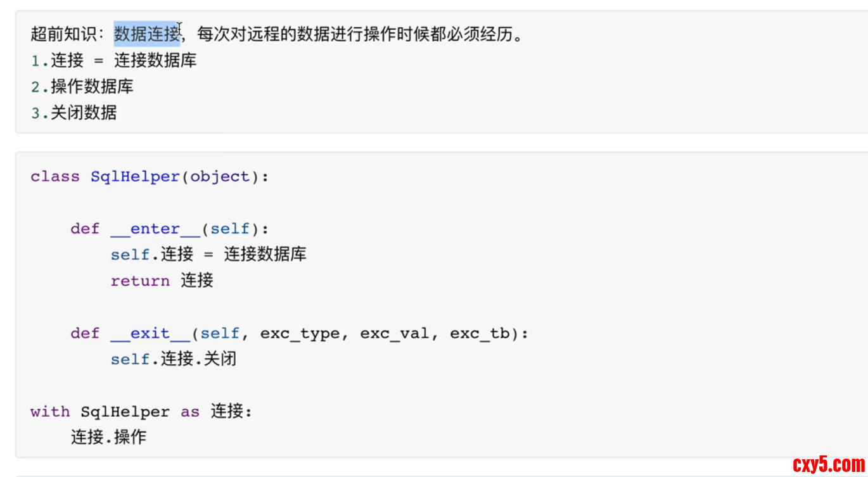Click SqlHelper in the with statement

point(125,412)
